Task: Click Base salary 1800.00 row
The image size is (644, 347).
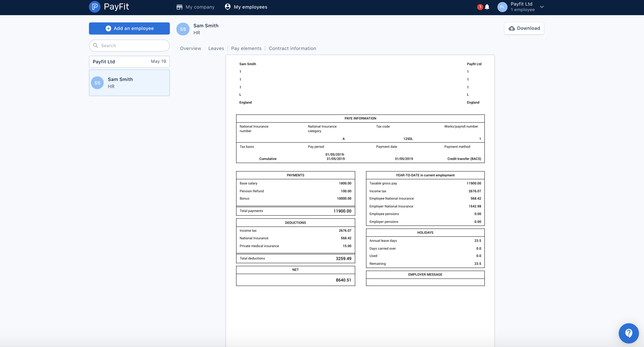Action: (x=295, y=183)
